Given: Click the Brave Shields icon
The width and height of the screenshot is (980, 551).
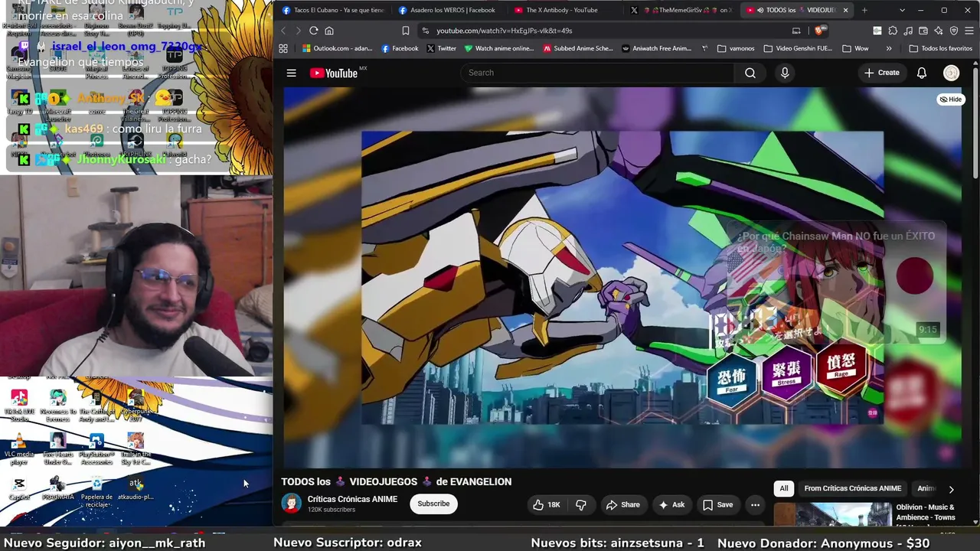Looking at the screenshot, I should 820,31.
